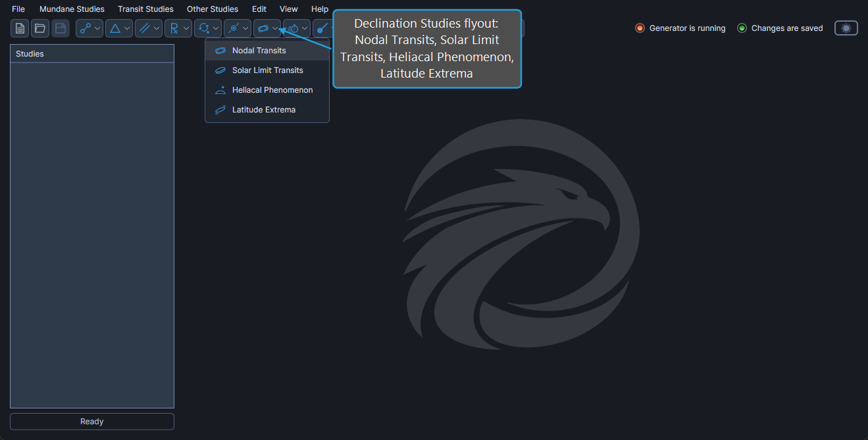Click the Save disk icon

pyautogui.click(x=61, y=28)
